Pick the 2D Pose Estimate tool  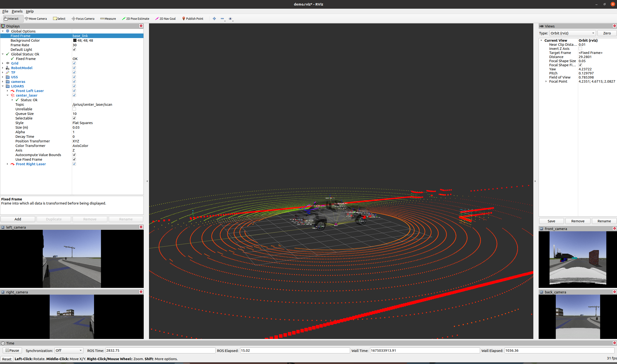(136, 19)
